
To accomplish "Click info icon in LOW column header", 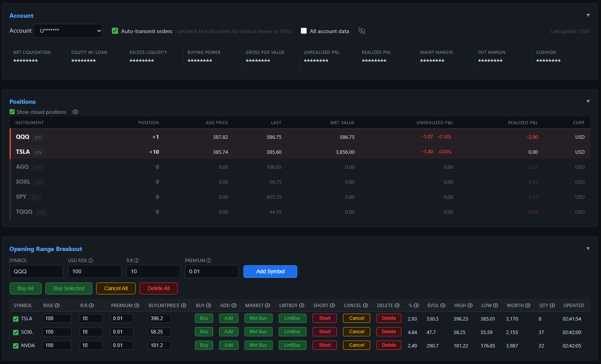I will point(496,306).
